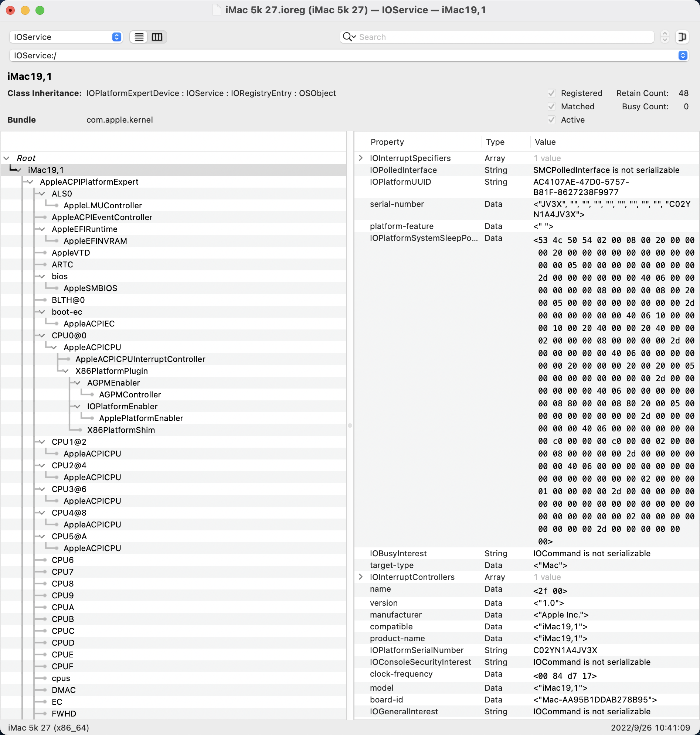Click the green zoom window button
Screen dimensions: 700x735
click(40, 10)
